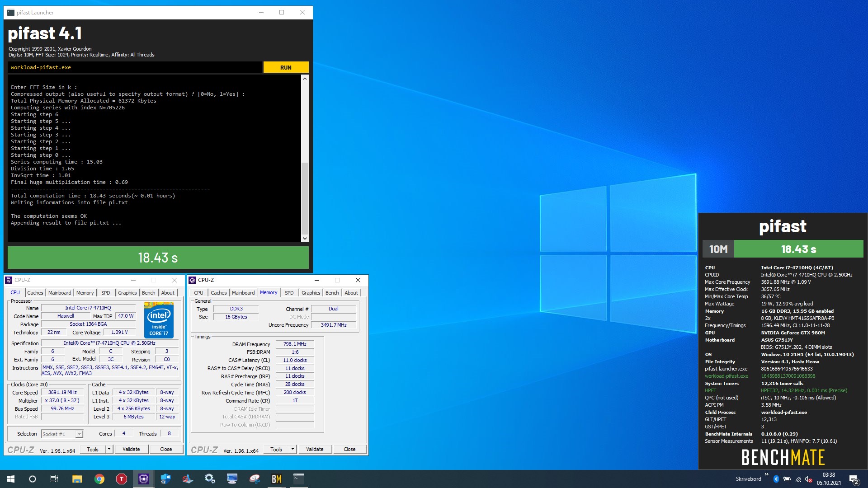868x488 pixels.
Task: Click Core Speed value 3691.19 MHz
Action: click(x=63, y=393)
